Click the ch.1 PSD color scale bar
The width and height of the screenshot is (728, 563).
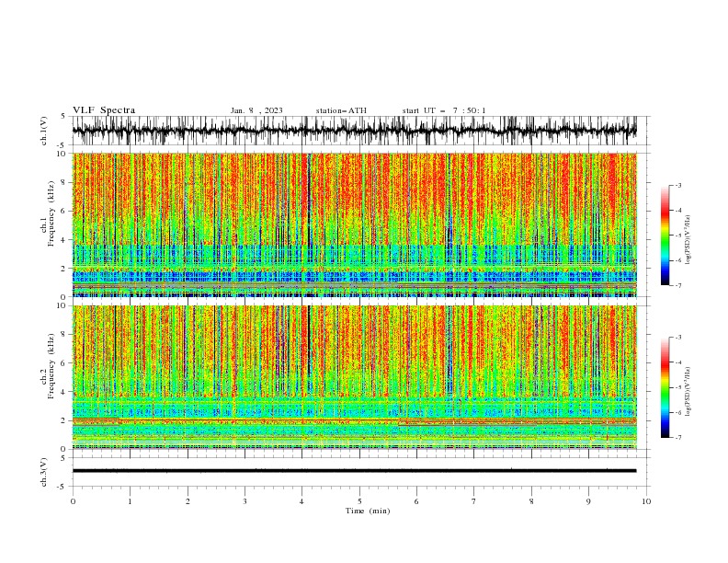pos(665,236)
